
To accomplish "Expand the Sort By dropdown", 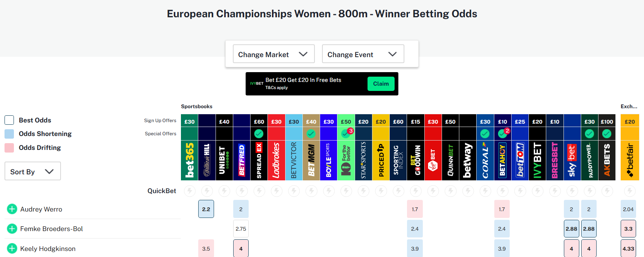I will pos(33,171).
